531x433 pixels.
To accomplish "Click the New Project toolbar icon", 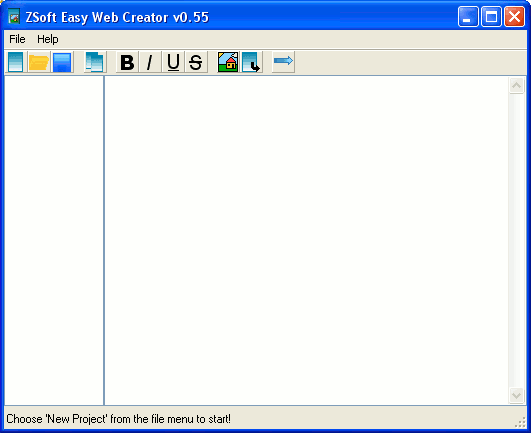I will point(15,62).
